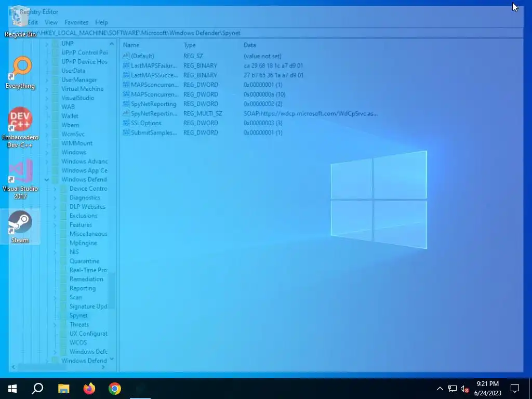The height and width of the screenshot is (399, 532).
Task: Click the binary icon of the LastMAPSSucce value
Action: (x=126, y=75)
